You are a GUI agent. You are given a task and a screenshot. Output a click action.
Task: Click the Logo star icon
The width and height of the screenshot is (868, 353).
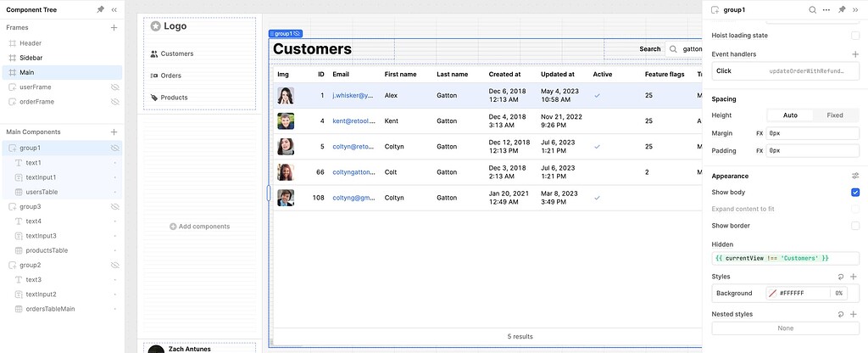(156, 26)
